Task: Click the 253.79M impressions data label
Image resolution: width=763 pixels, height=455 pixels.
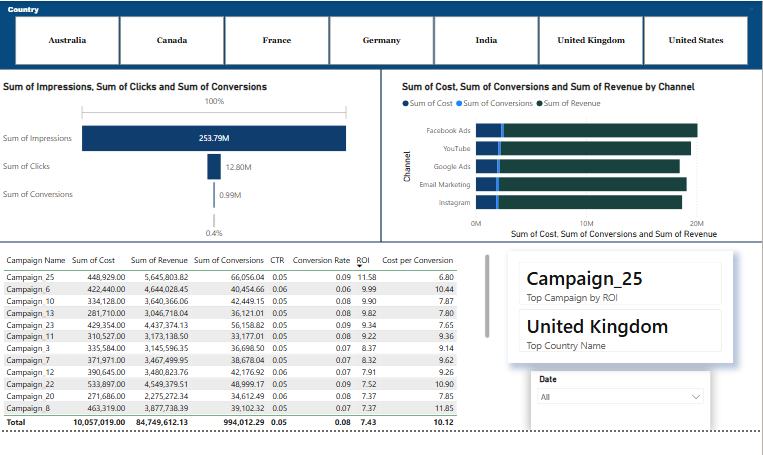Action: pos(214,138)
